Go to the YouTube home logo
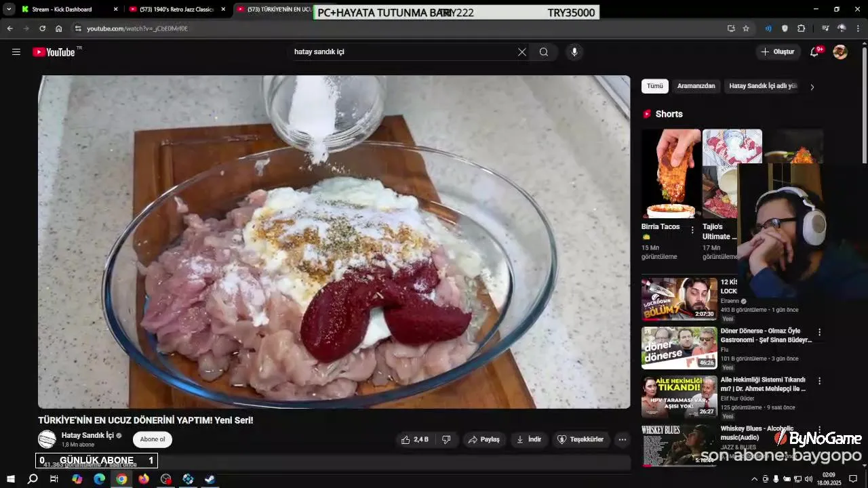868x488 pixels. (54, 52)
